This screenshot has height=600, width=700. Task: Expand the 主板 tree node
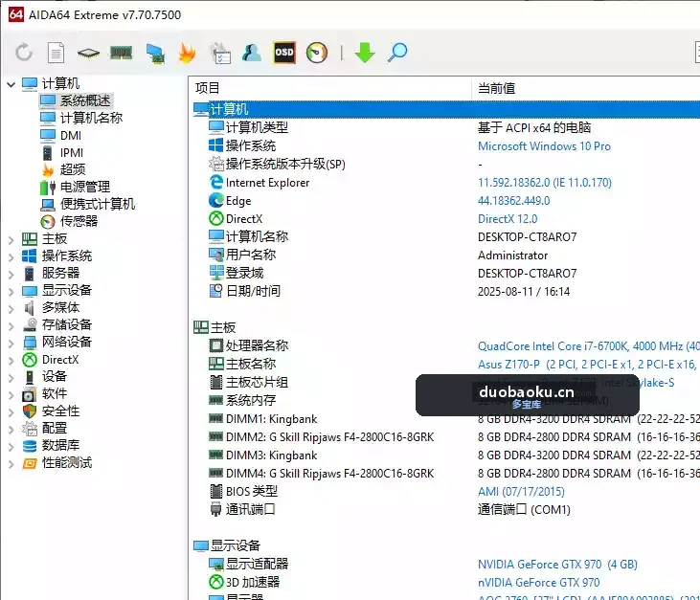(11, 239)
